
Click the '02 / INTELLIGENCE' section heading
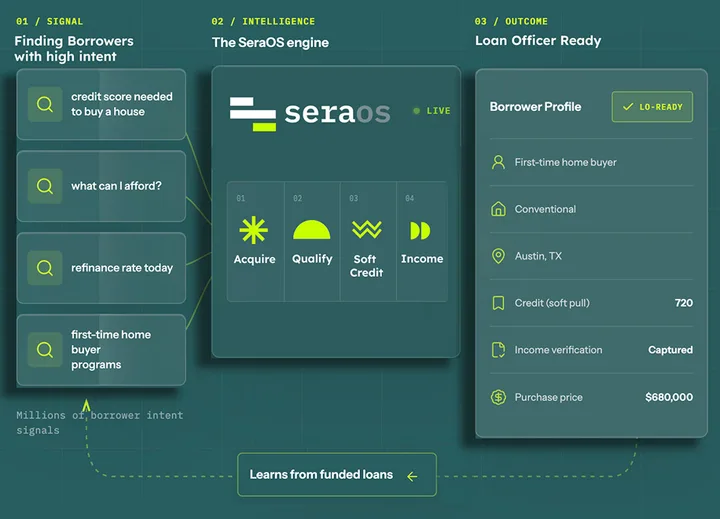[x=263, y=21]
